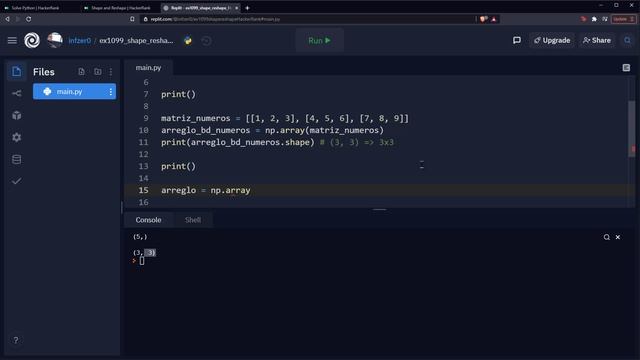Select the Files panel icon in sidebar
This screenshot has height=360, width=640.
coord(17,71)
